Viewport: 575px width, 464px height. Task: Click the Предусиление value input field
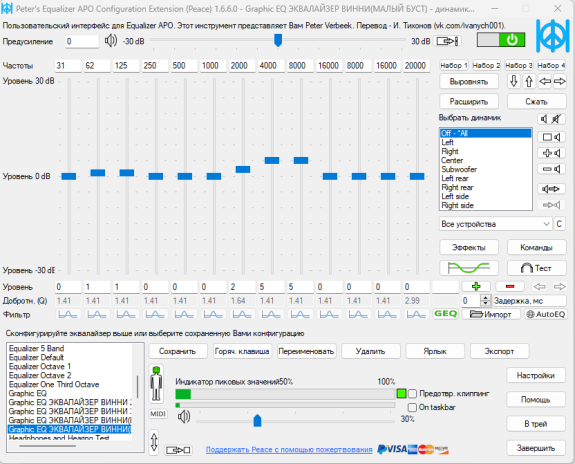point(82,41)
